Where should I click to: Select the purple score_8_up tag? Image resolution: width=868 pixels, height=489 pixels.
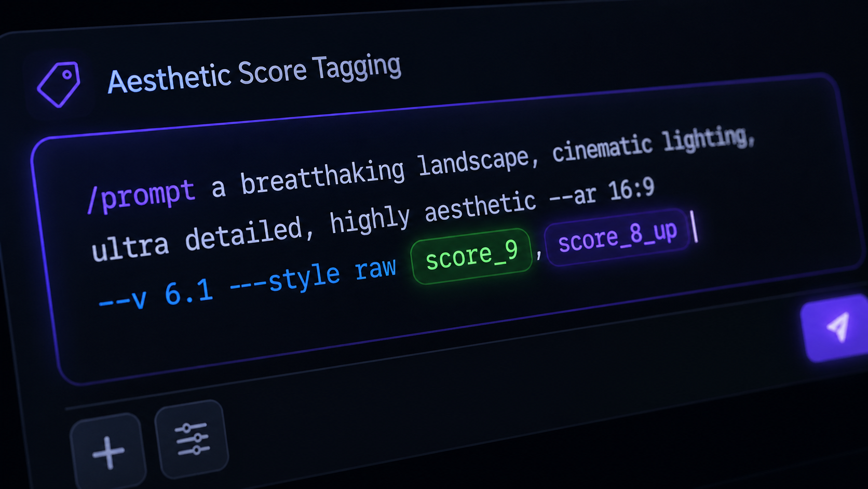pyautogui.click(x=617, y=237)
